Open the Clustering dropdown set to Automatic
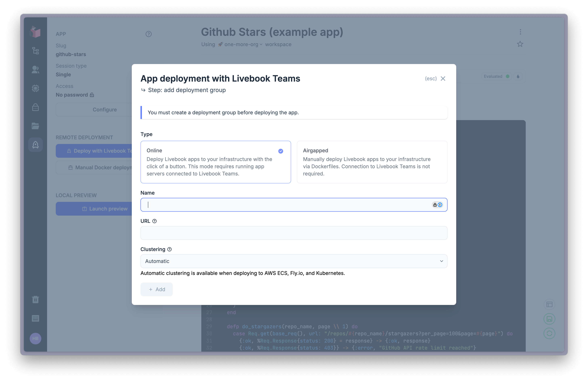This screenshot has height=382, width=588. (x=293, y=261)
